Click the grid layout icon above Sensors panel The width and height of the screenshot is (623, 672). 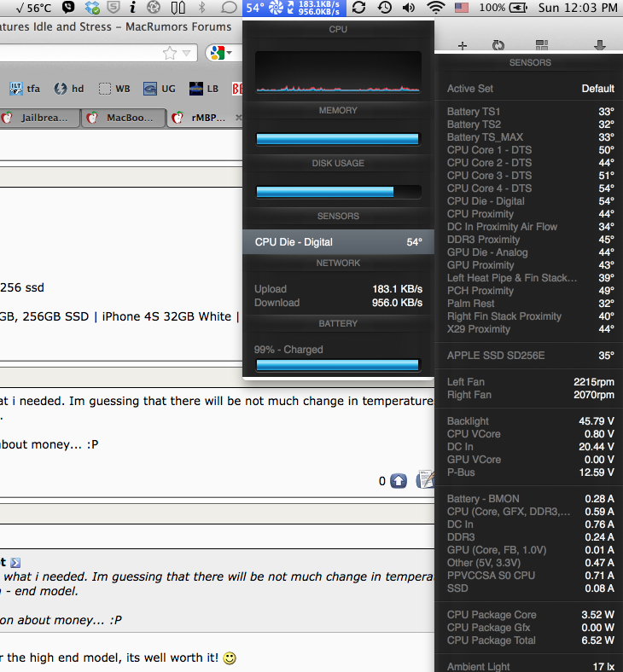pos(542,45)
